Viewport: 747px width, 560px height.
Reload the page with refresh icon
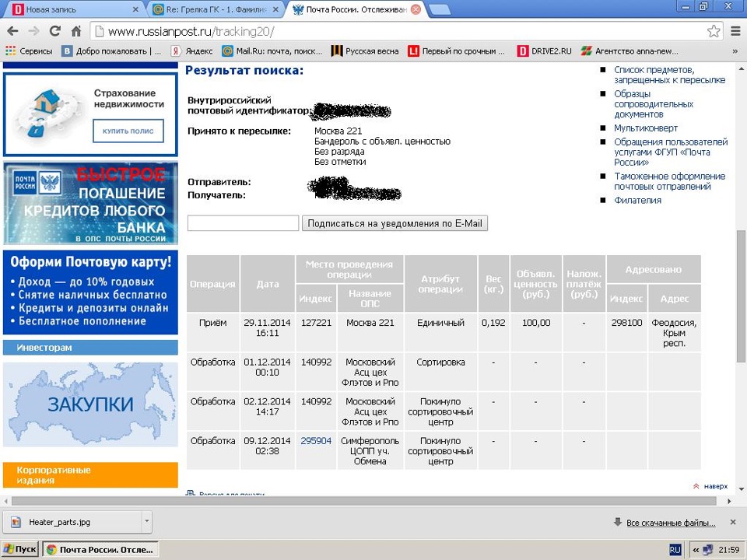pos(54,31)
